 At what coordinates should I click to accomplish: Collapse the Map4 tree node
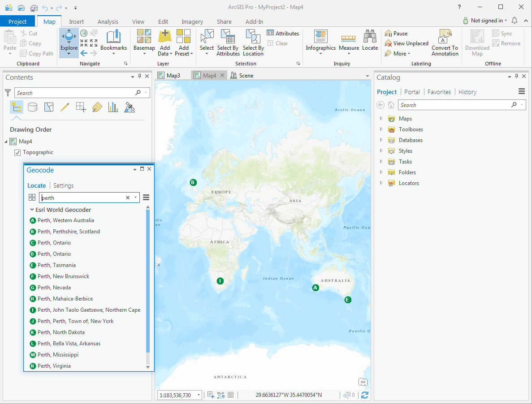point(6,142)
